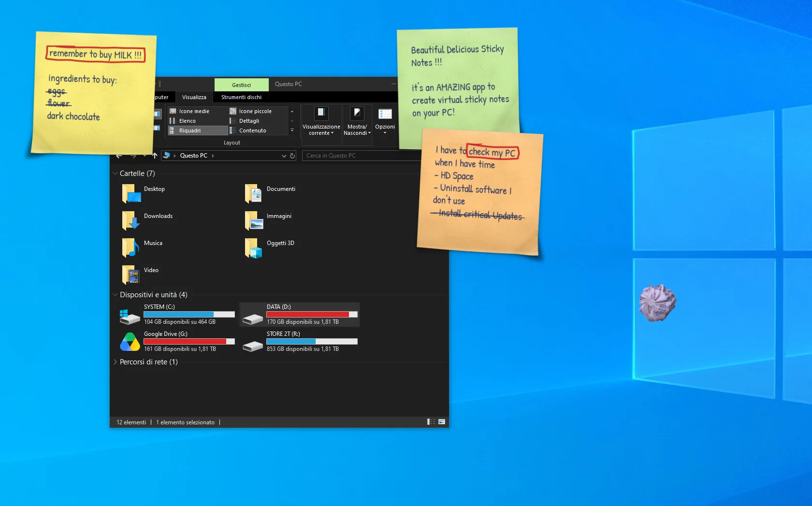Expand the layout gallery with the bottom arrow

[292, 130]
